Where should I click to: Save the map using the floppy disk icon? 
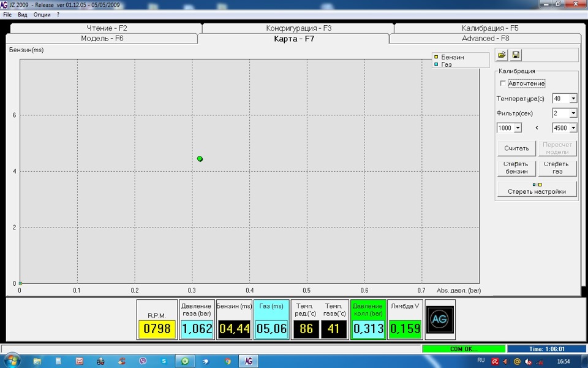(x=516, y=55)
